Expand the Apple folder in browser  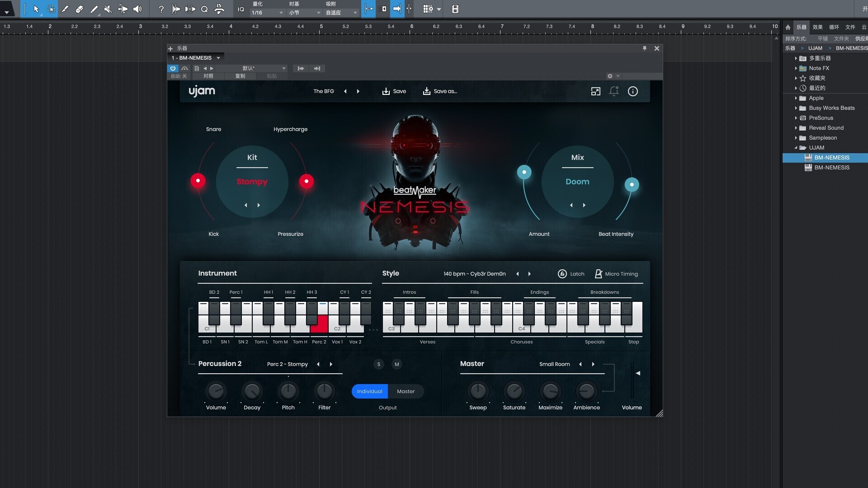pyautogui.click(x=796, y=98)
